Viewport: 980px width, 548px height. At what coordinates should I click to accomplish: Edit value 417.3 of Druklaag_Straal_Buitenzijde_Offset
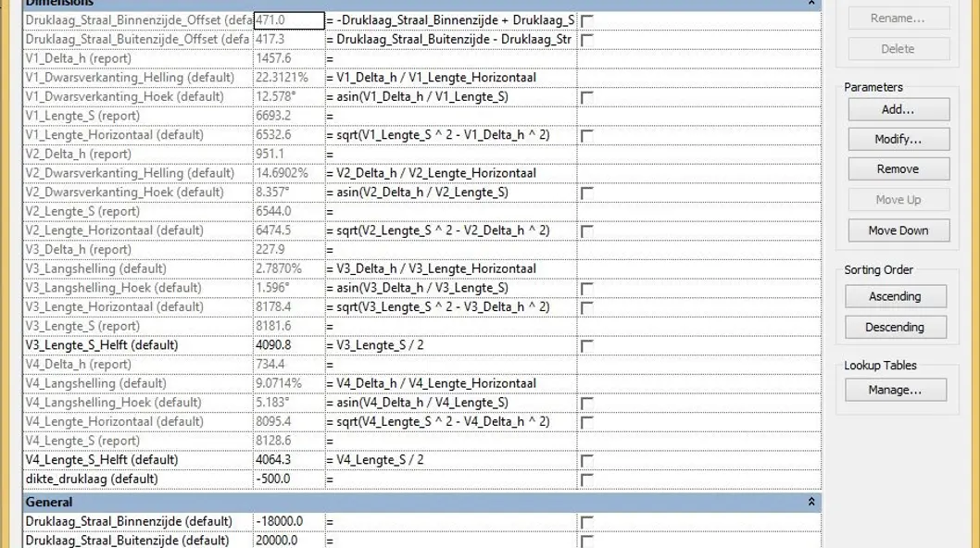289,40
